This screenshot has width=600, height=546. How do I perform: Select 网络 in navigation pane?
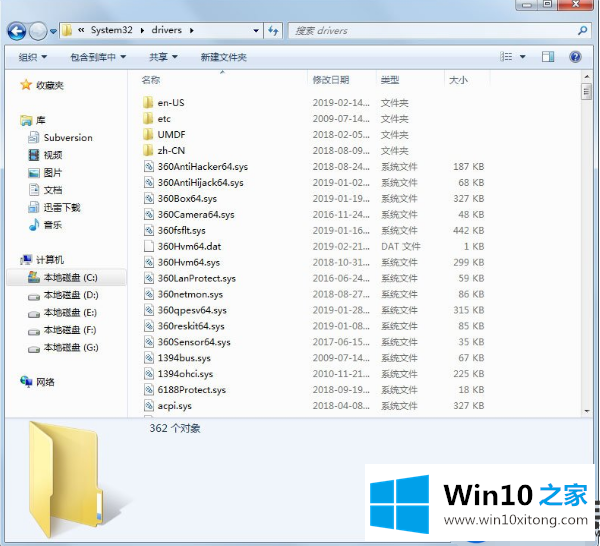[x=45, y=382]
